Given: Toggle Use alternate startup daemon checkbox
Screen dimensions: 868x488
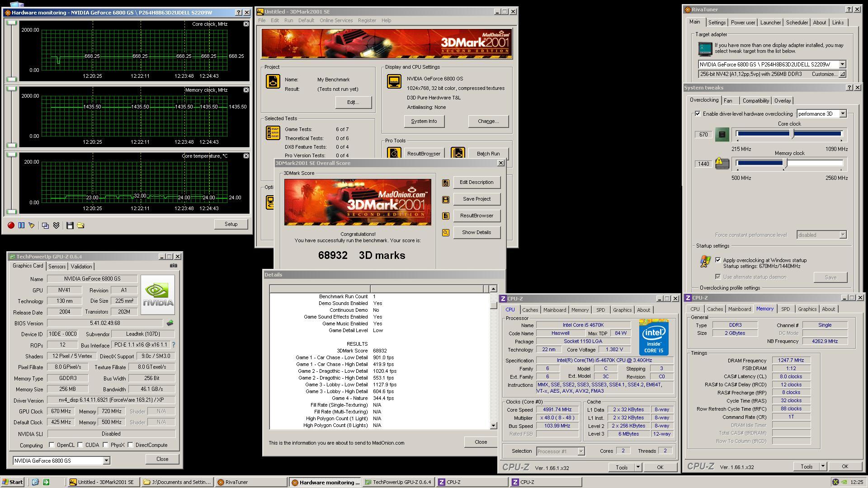Looking at the screenshot, I should 718,277.
